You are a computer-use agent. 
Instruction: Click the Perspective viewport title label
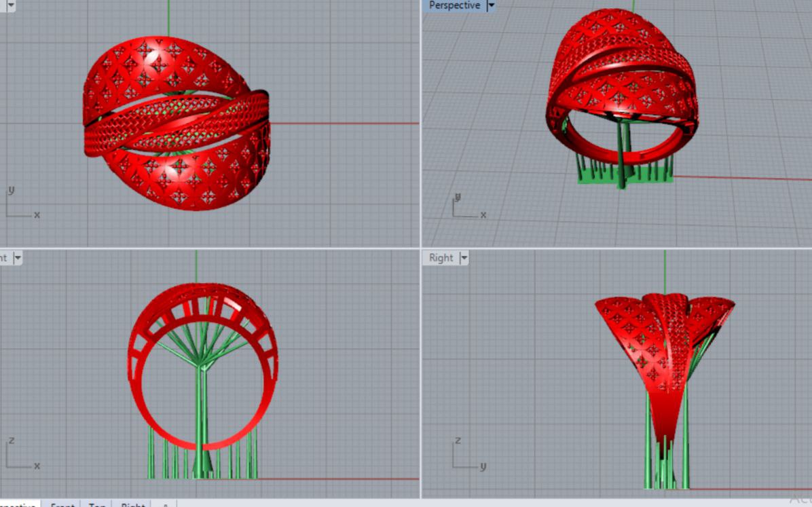[x=454, y=5]
